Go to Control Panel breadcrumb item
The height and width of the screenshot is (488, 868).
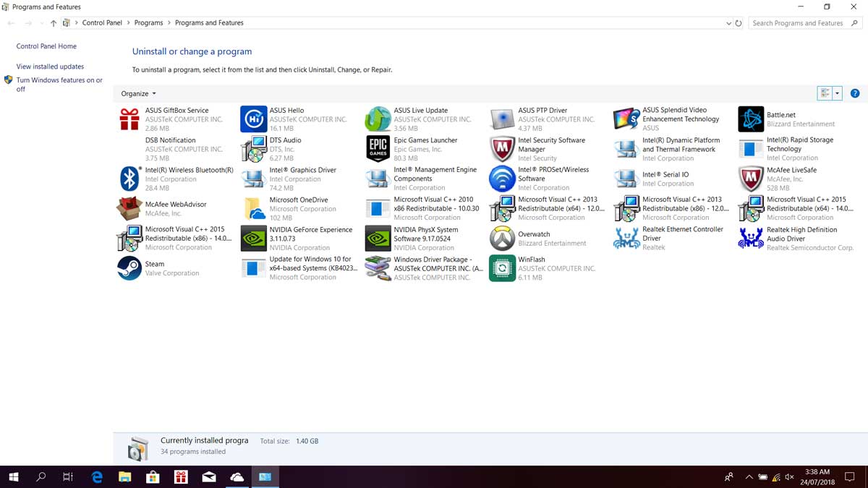[x=102, y=23]
